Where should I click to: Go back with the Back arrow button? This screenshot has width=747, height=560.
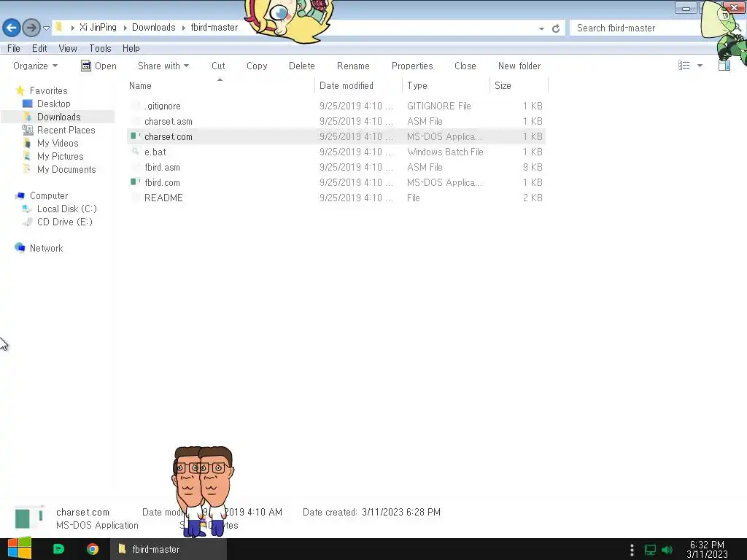point(12,28)
